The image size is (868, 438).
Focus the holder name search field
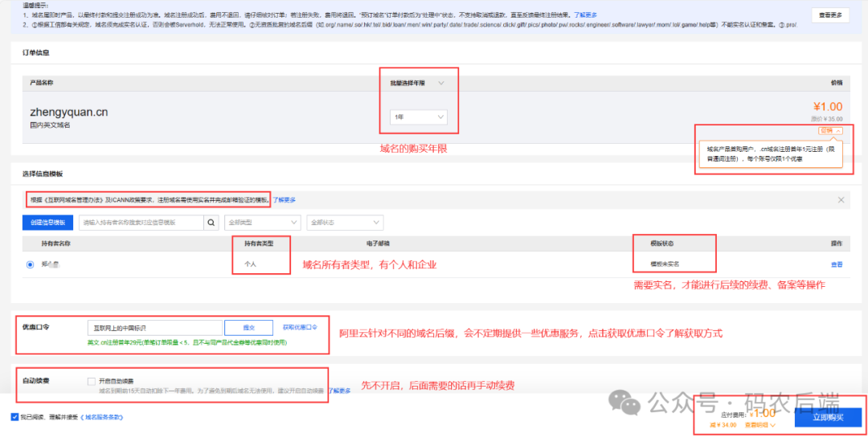(141, 223)
